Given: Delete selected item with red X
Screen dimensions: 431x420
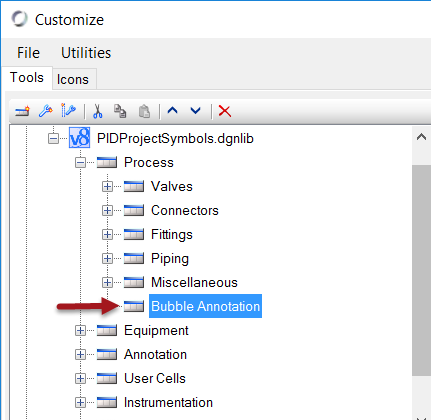Looking at the screenshot, I should click(225, 111).
